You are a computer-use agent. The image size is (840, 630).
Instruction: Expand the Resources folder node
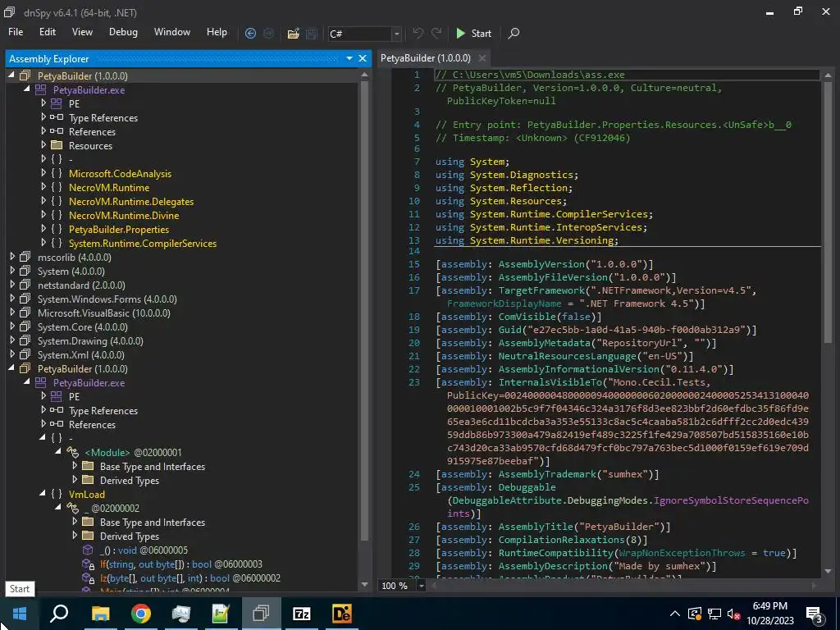tap(43, 145)
